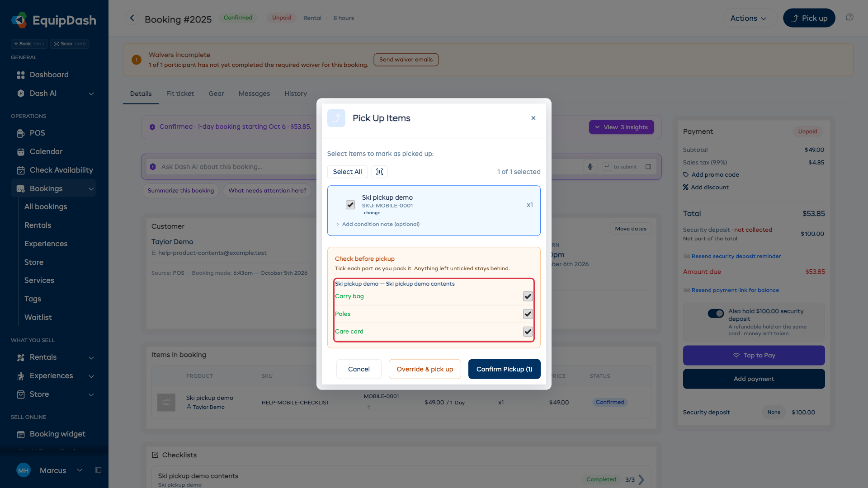Image resolution: width=868 pixels, height=488 pixels.
Task: Click Override & pick up button
Action: [x=425, y=369]
